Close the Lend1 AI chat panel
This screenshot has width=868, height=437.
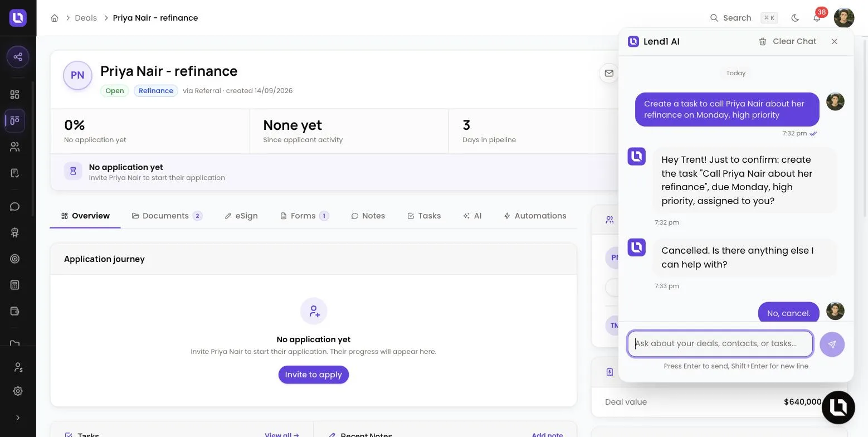834,41
